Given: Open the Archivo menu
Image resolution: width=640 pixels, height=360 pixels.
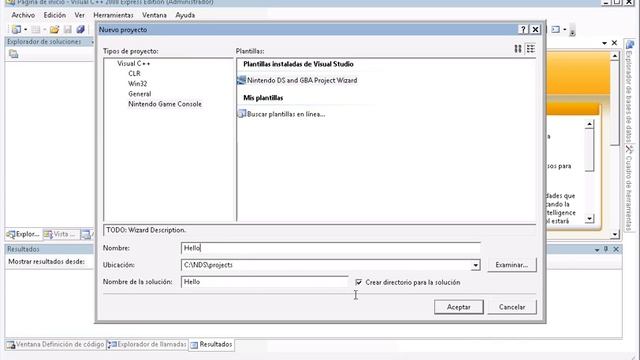Looking at the screenshot, I should coord(23,15).
